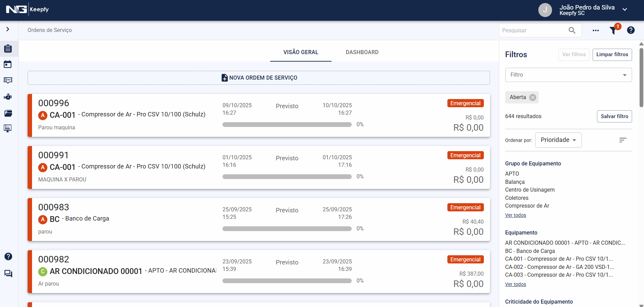Open the Filtro dropdown
Screen dimensions: 644x307
tap(568, 75)
